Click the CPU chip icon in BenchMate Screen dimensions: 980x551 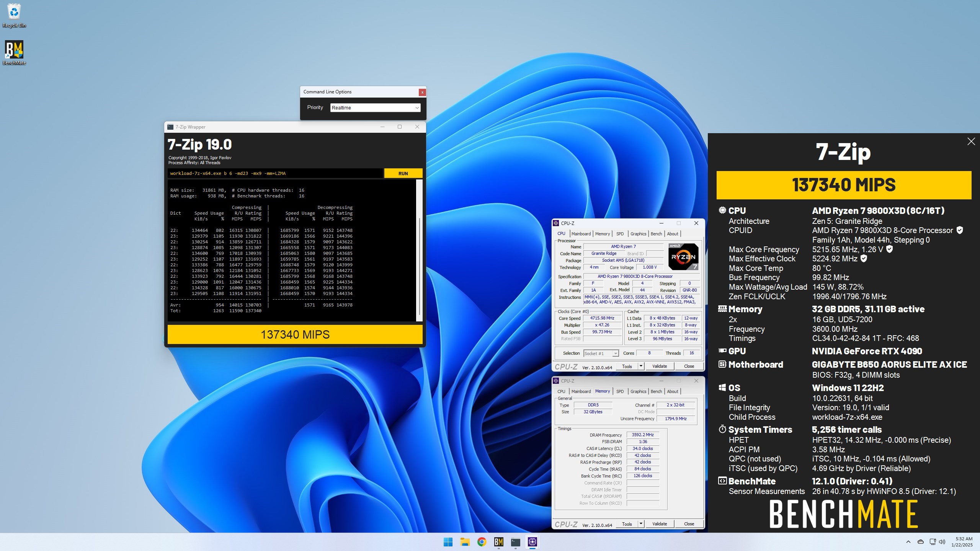point(722,210)
